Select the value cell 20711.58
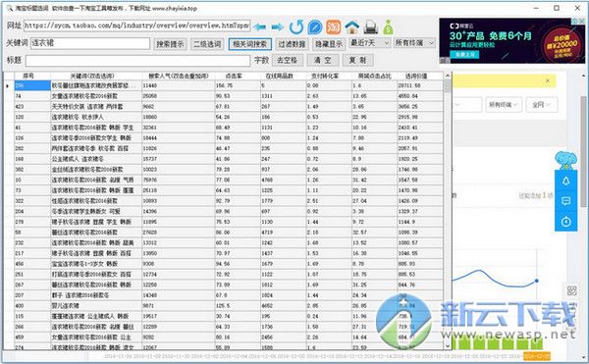 (x=420, y=85)
